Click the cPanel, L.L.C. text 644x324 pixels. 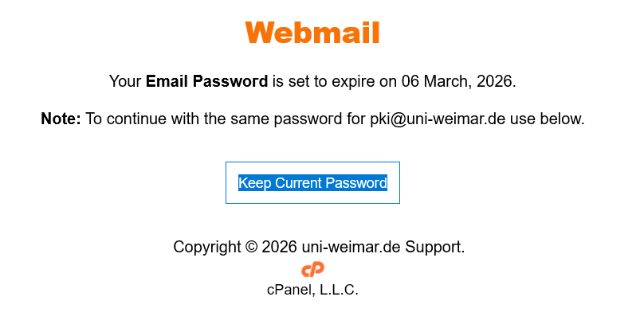pos(312,290)
